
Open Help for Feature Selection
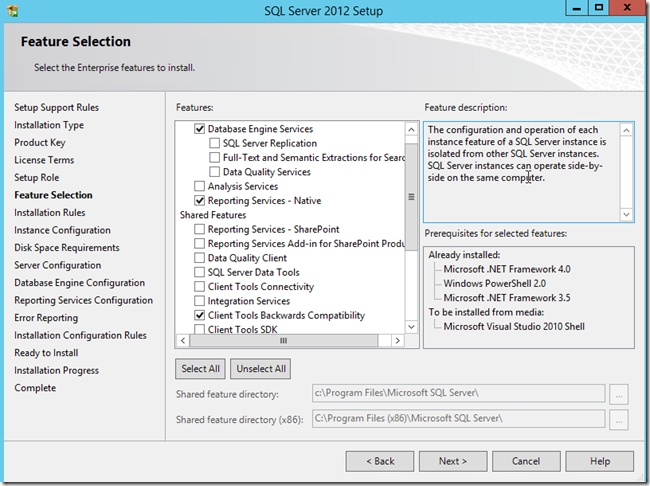(599, 461)
